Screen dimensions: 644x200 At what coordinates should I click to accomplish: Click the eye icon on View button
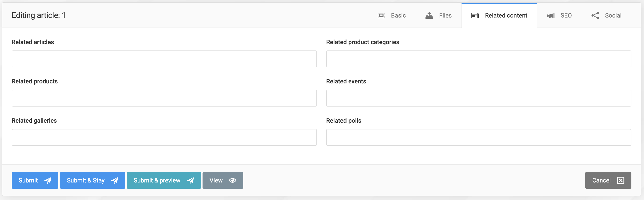click(x=232, y=180)
